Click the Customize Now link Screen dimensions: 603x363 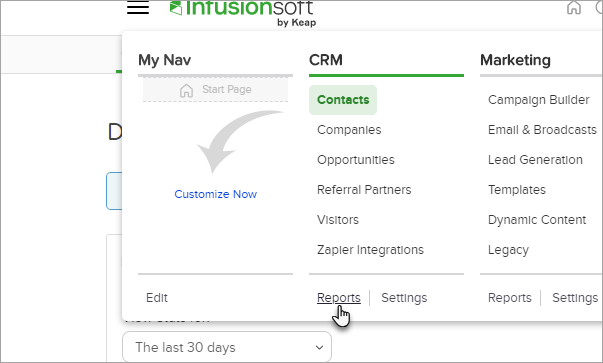[215, 194]
